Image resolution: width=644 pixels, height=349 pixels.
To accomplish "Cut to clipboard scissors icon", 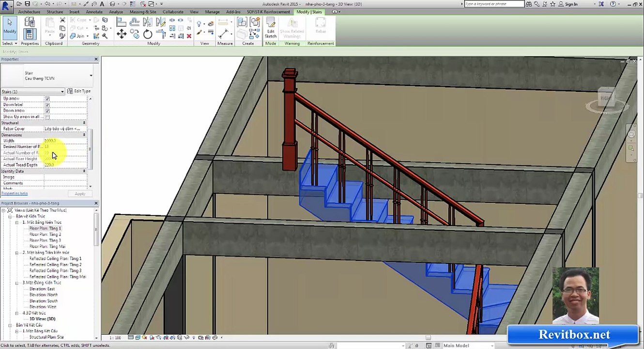I will (62, 20).
